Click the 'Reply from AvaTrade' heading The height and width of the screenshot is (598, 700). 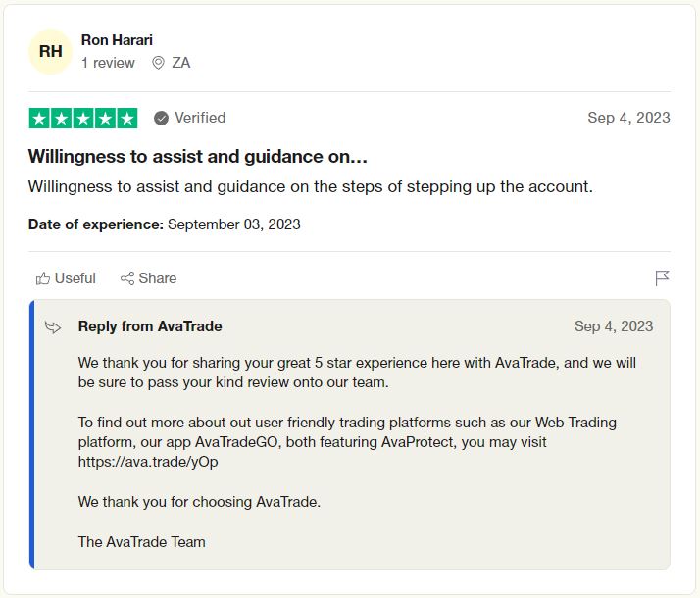pyautogui.click(x=150, y=326)
